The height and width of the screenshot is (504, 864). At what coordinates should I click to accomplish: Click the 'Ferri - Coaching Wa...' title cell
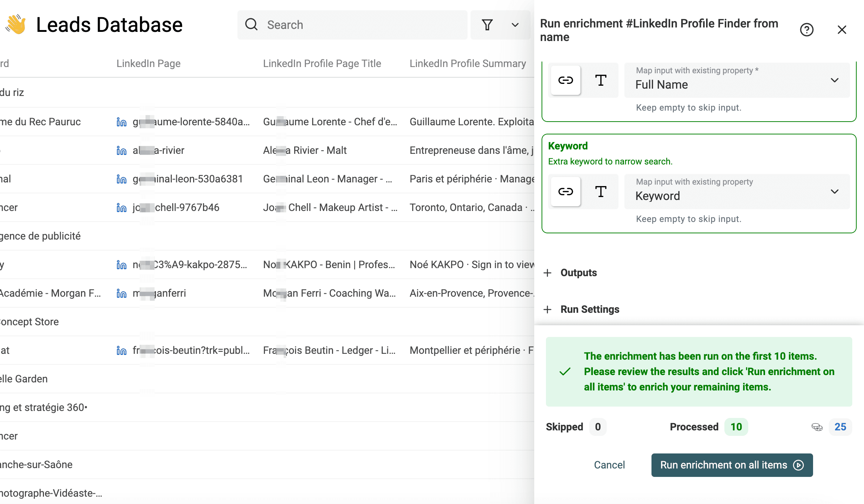(x=329, y=293)
